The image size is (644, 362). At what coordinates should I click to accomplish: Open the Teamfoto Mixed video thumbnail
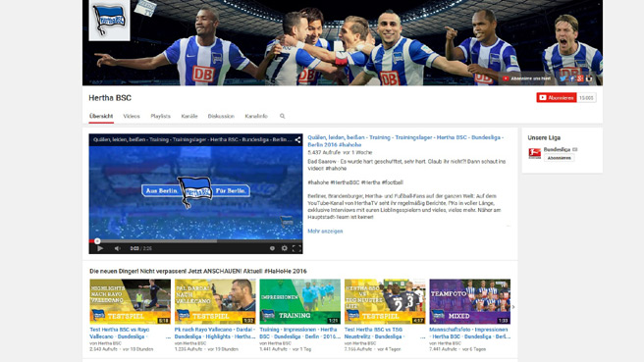tap(470, 302)
